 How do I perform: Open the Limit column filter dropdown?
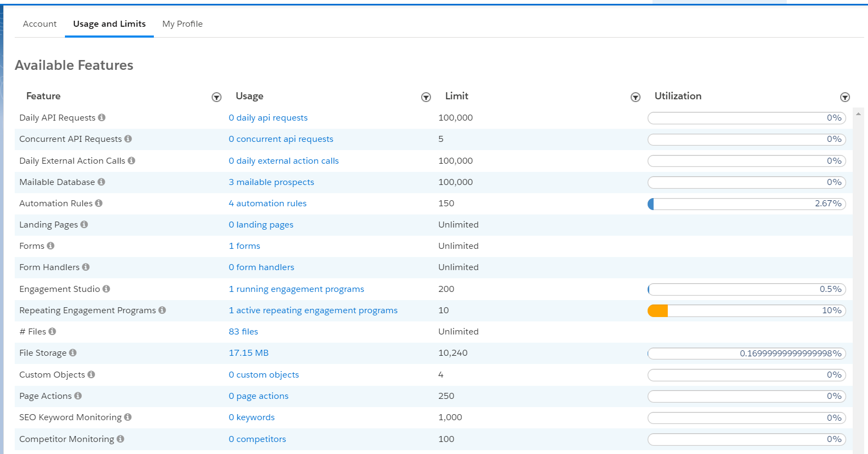(636, 97)
